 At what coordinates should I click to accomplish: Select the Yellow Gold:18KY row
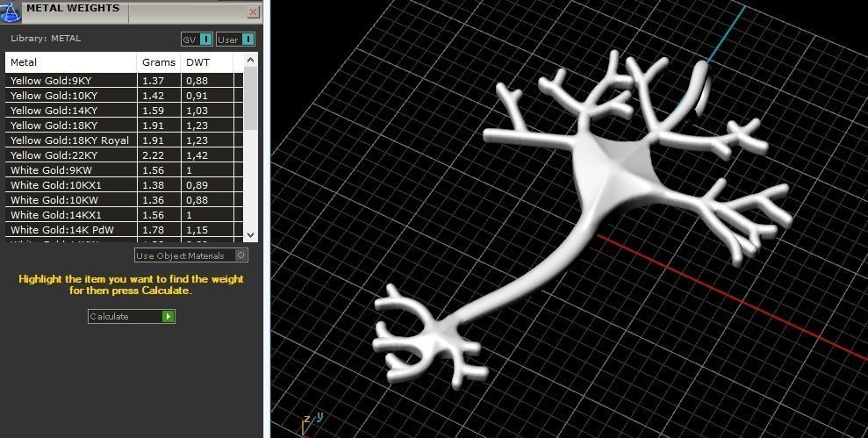(x=124, y=126)
